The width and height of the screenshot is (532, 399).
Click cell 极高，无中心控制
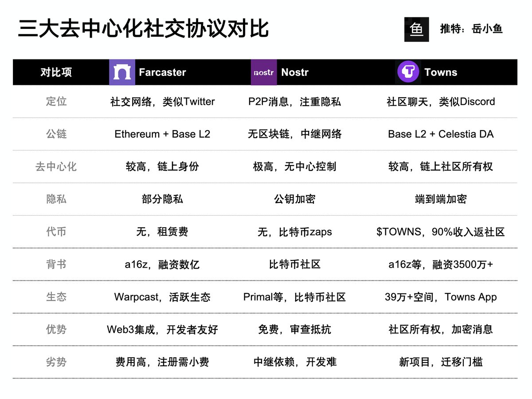coord(295,166)
